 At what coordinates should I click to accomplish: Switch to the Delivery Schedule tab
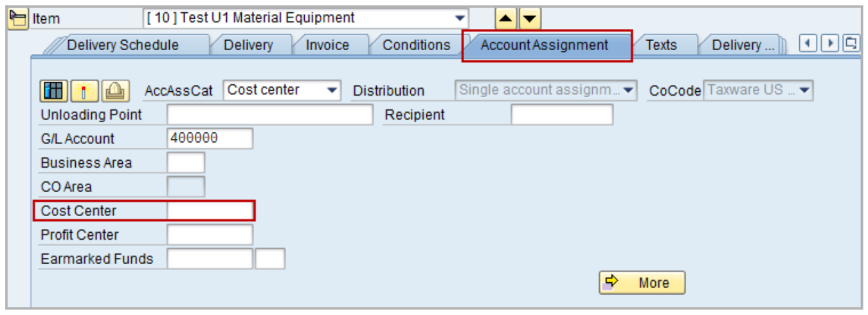pyautogui.click(x=123, y=46)
